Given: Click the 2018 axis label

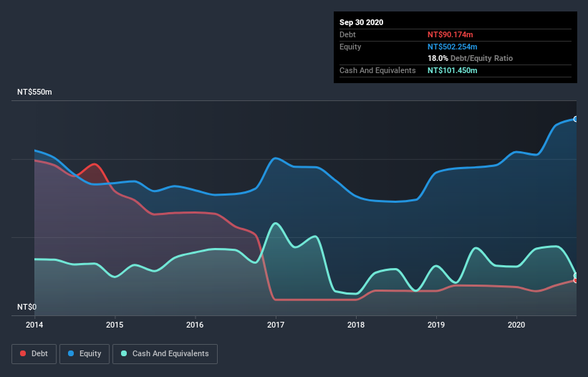Looking at the screenshot, I should (x=356, y=325).
